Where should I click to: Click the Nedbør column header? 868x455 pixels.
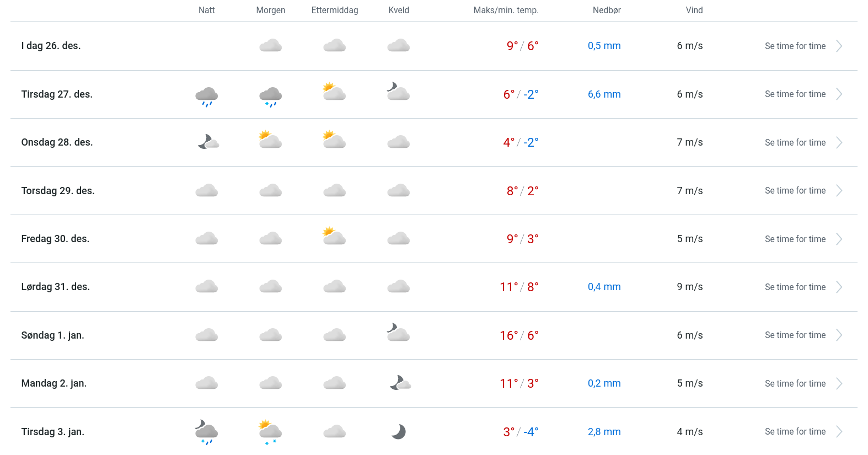coord(607,10)
